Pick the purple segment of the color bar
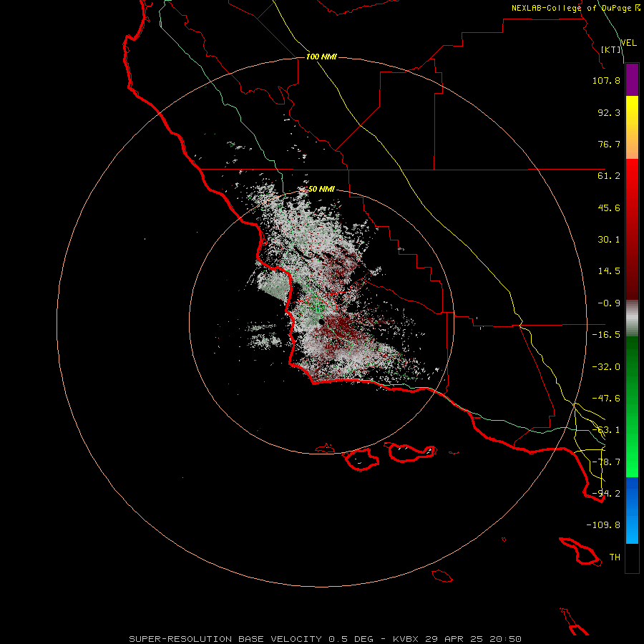644x644 pixels. click(632, 80)
